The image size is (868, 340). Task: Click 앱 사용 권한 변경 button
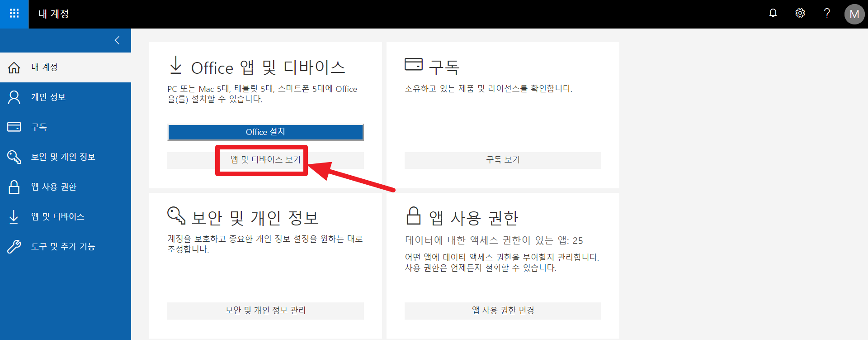(503, 311)
